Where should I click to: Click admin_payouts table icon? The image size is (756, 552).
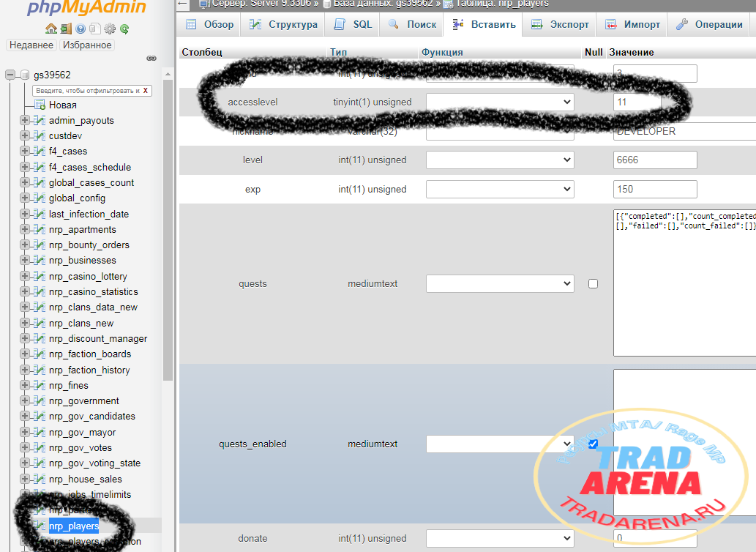(40, 121)
